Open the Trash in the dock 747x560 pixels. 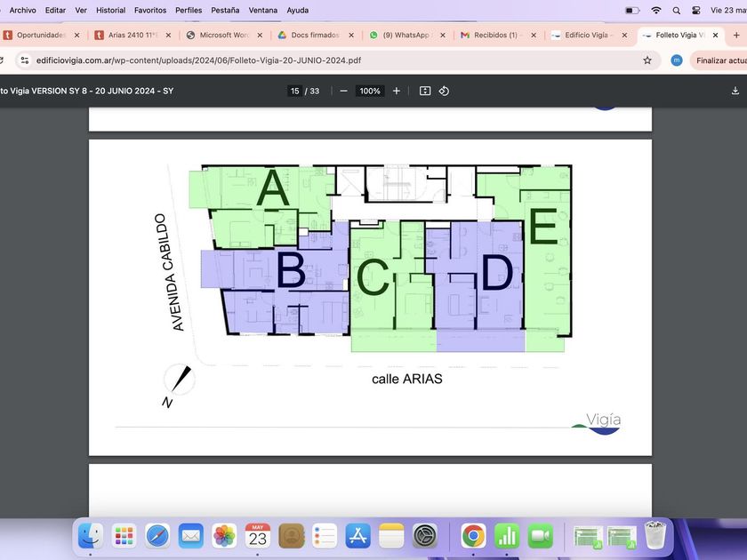tap(655, 536)
